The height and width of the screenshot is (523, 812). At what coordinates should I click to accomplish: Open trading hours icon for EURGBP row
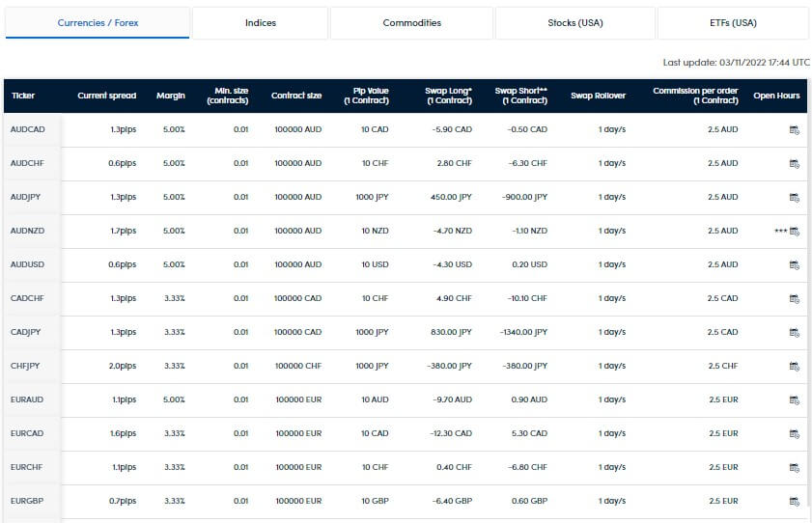(x=794, y=501)
